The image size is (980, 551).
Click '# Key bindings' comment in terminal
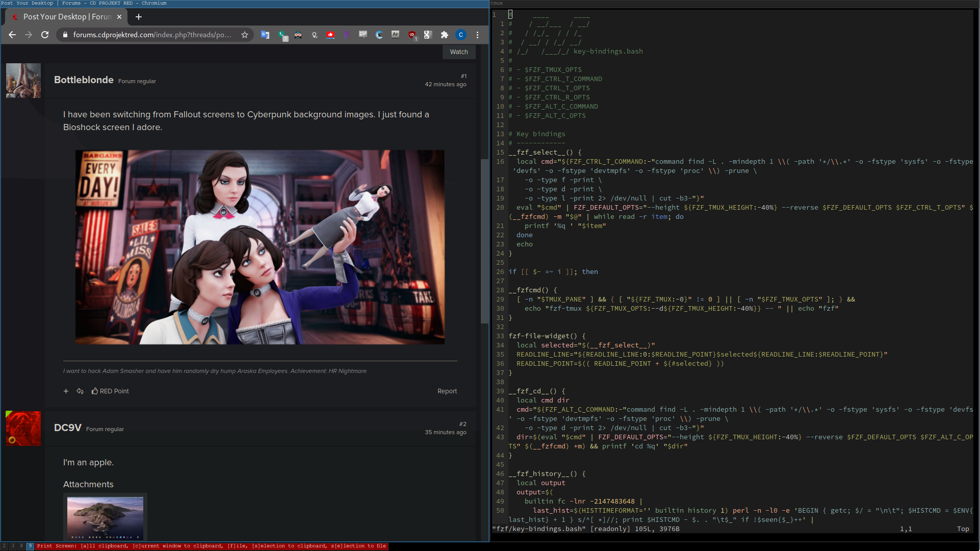537,134
